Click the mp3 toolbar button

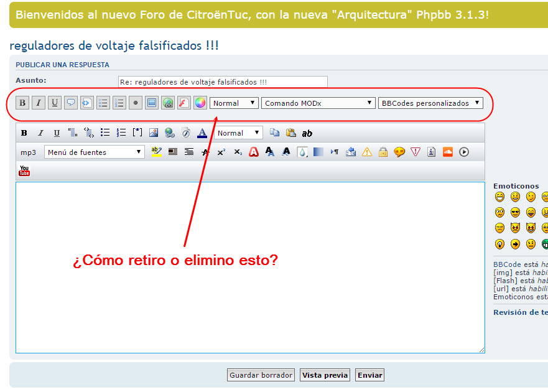pos(28,152)
